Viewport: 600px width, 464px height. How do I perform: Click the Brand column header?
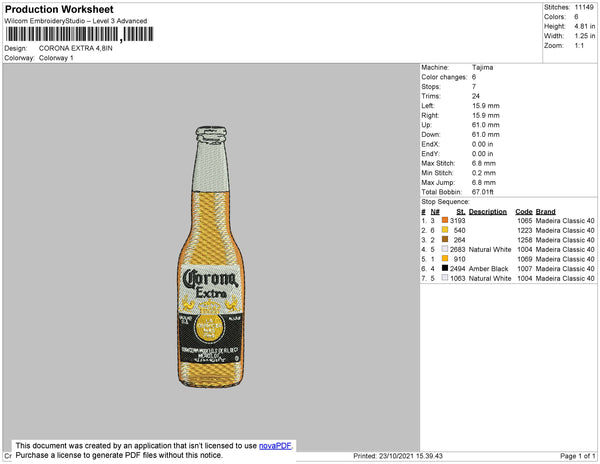(545, 212)
